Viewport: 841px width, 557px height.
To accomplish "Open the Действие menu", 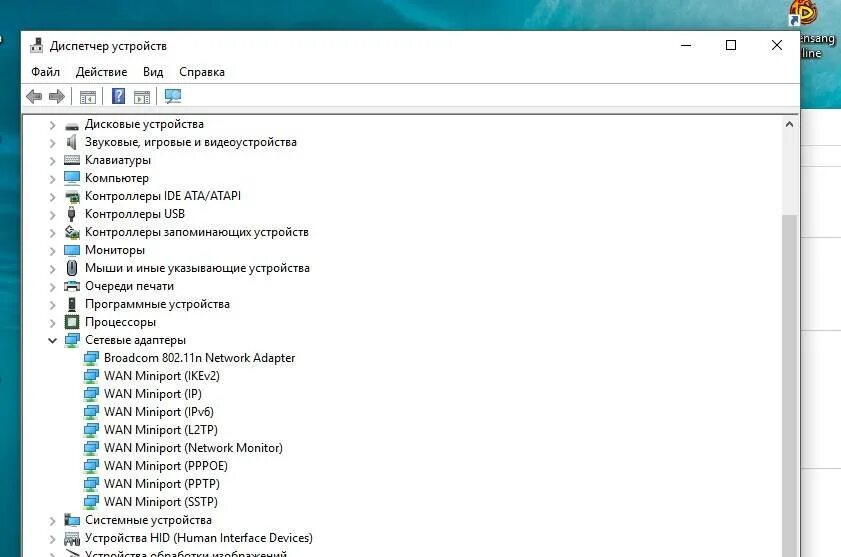I will click(x=101, y=72).
